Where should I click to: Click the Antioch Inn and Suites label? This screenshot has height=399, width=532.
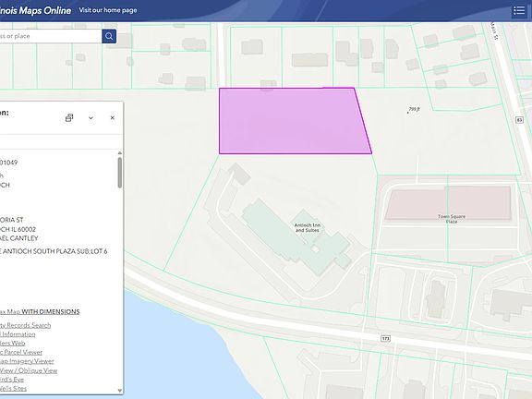(308, 227)
